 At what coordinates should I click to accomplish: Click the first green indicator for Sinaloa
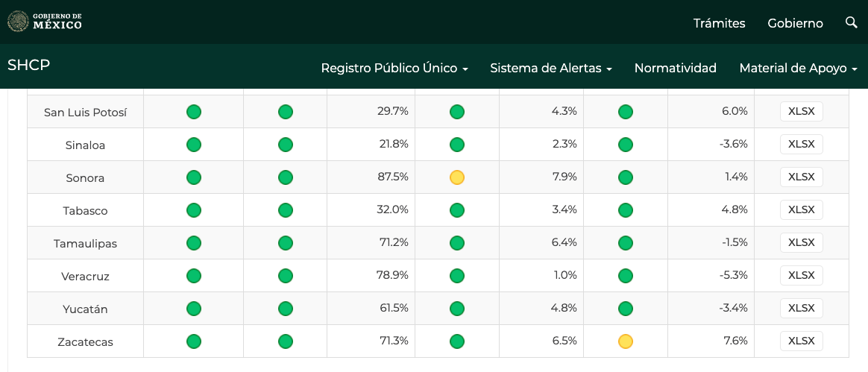pyautogui.click(x=194, y=145)
